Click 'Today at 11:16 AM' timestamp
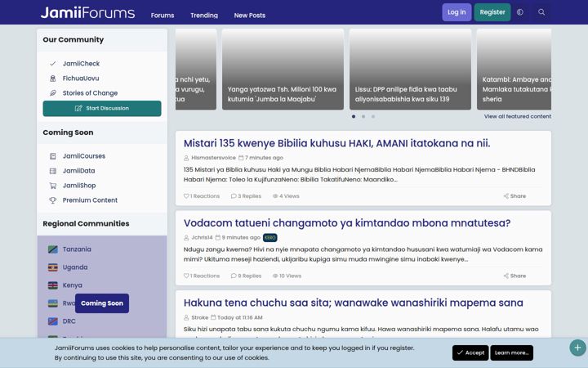Viewport: 588px width, 368px height. pyautogui.click(x=240, y=317)
